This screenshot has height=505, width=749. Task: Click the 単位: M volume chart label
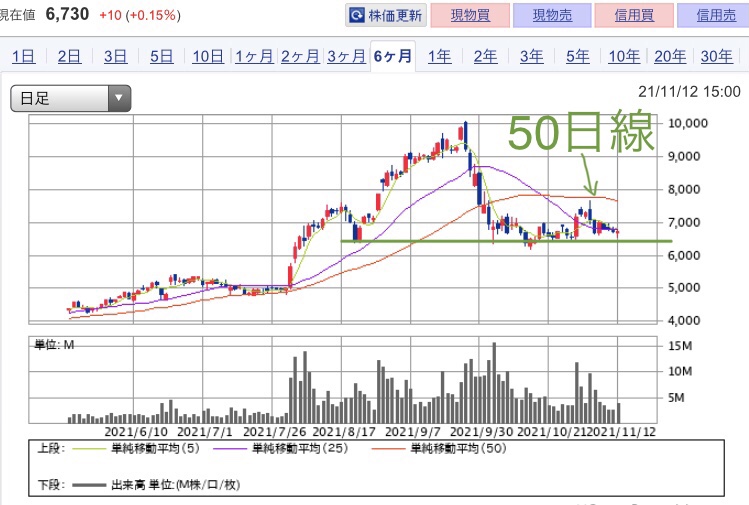pyautogui.click(x=54, y=344)
